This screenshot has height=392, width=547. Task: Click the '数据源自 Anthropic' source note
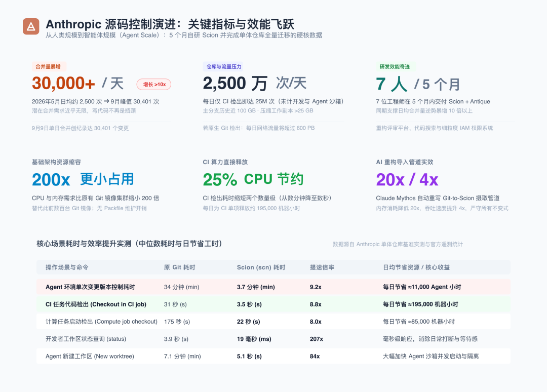(x=398, y=244)
